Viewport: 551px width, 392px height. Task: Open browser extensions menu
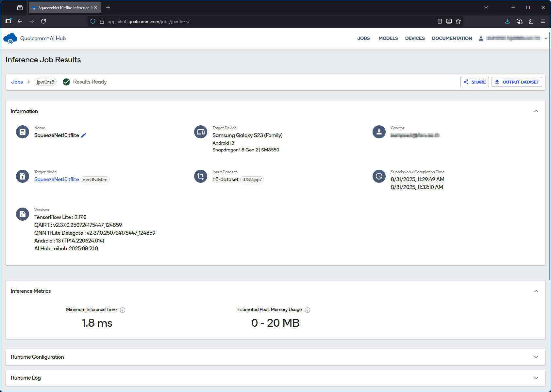pos(531,21)
